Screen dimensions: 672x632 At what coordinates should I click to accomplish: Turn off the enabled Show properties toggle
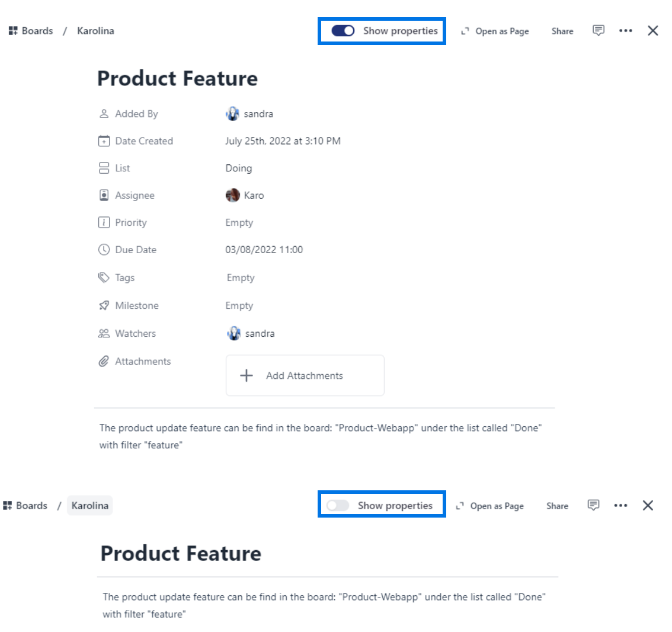(343, 31)
